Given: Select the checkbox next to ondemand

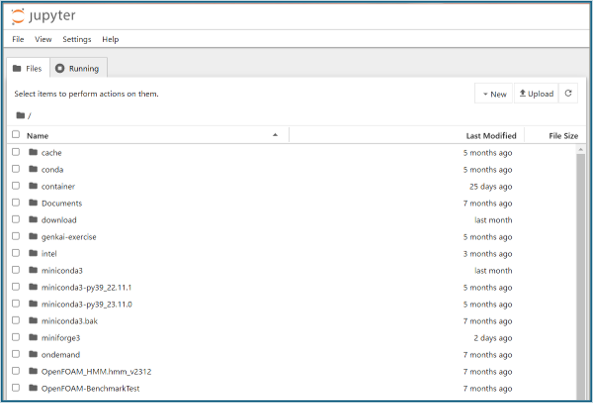Looking at the screenshot, I should (x=16, y=354).
